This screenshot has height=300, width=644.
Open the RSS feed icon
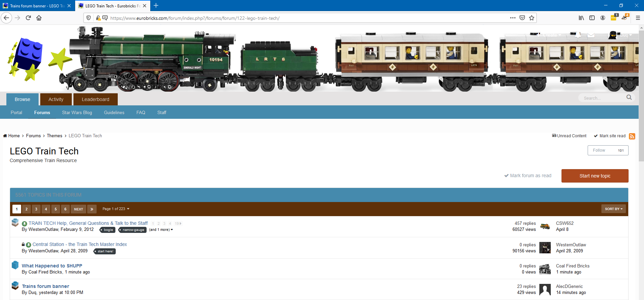pyautogui.click(x=632, y=136)
